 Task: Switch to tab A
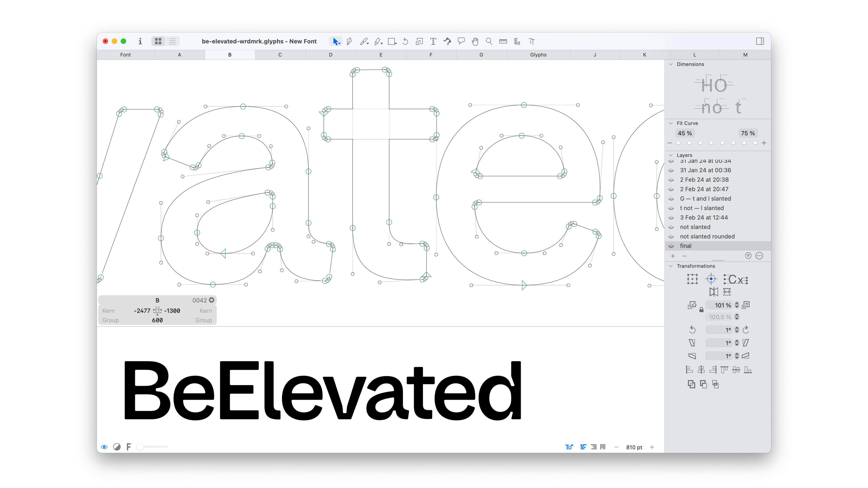(x=179, y=54)
